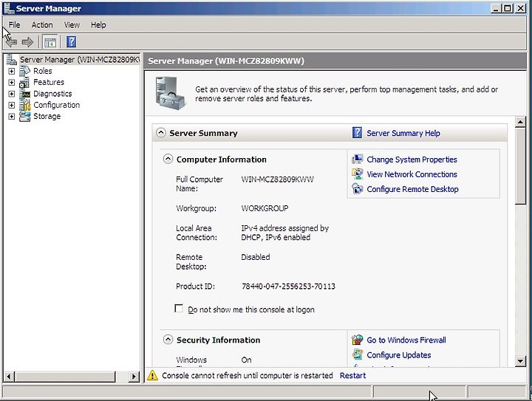This screenshot has height=401, width=532.
Task: Click the Configuration tree icon
Action: tap(25, 105)
